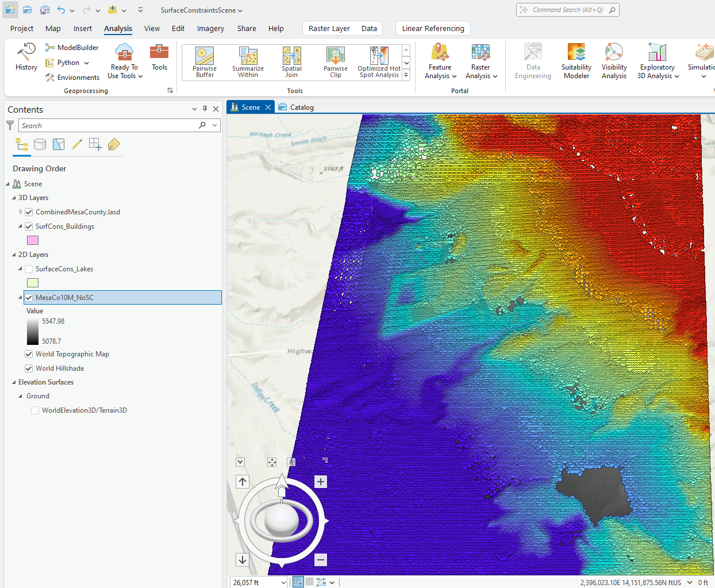Open the Tools toolbox icon
715x588 pixels.
click(x=159, y=57)
